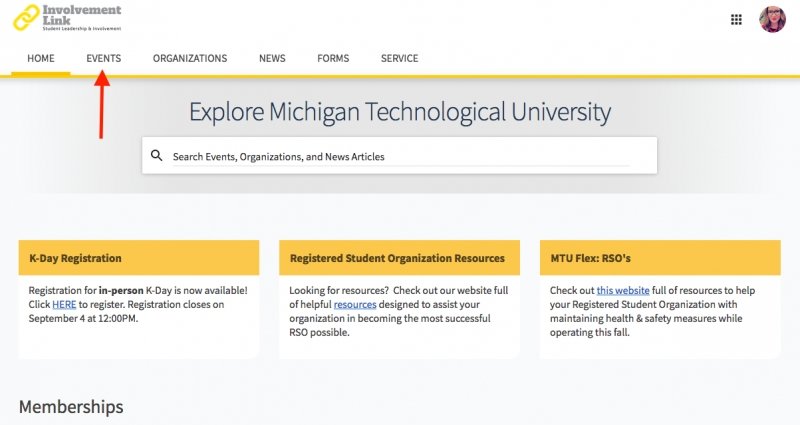Viewport: 800px width, 425px height.
Task: Open the 'this website' MTU Flex link
Action: click(x=623, y=290)
